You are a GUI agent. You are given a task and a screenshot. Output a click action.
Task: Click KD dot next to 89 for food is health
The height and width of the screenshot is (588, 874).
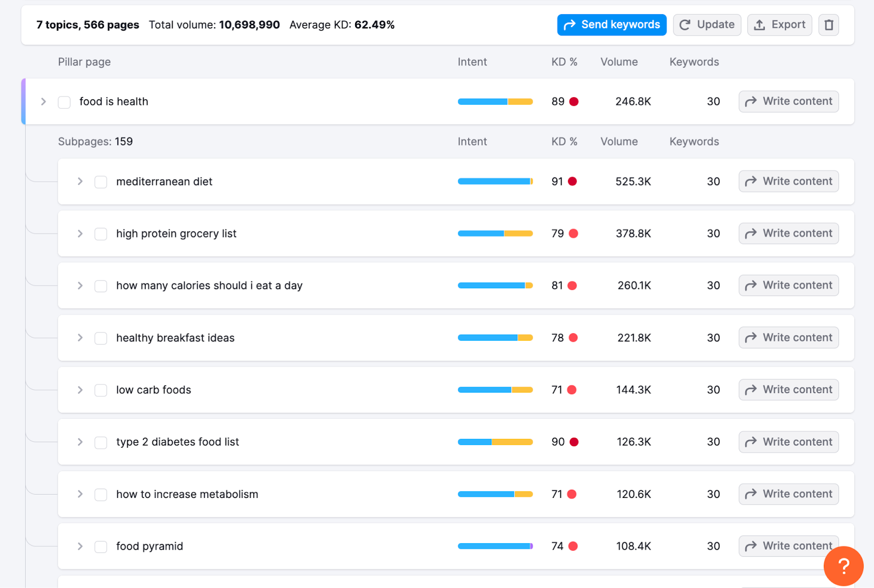point(574,102)
